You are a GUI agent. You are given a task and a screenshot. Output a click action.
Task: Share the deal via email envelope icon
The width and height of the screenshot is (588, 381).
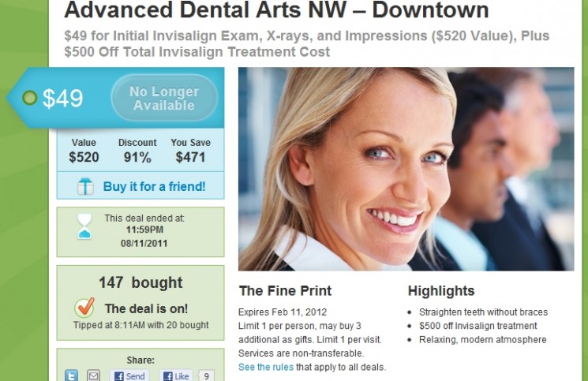pos(93,375)
